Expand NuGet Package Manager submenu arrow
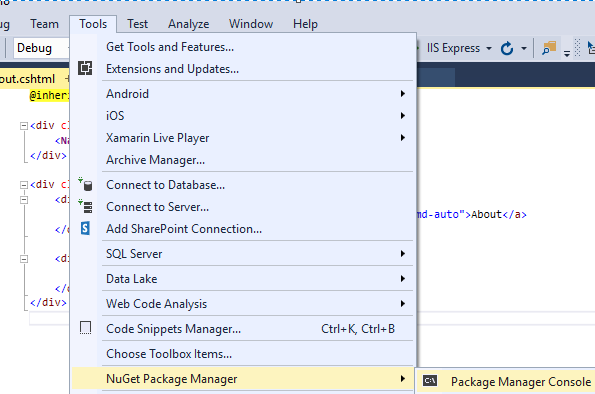595x394 pixels. tap(403, 379)
